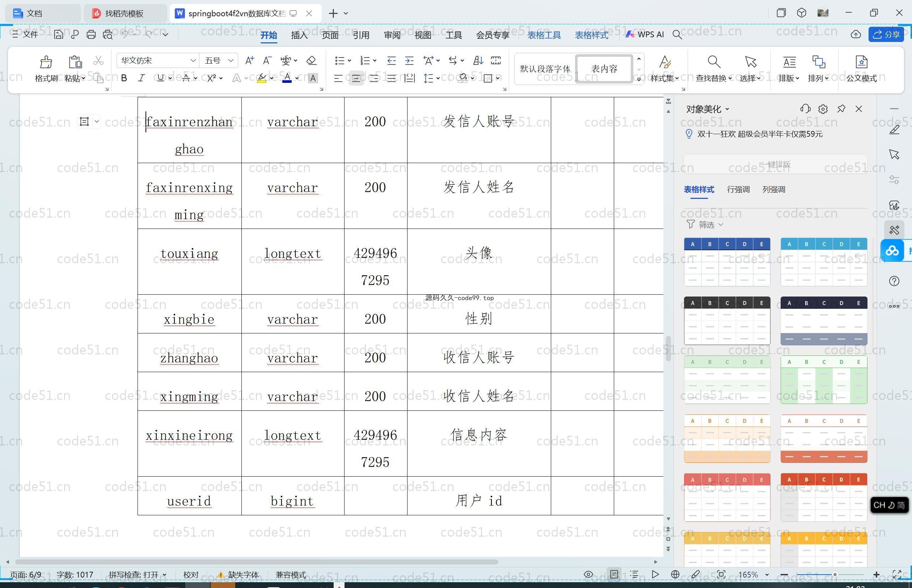Viewport: 912px width, 588px height.
Task: Open the 表格工具 Table Tools tab
Action: pos(544,35)
